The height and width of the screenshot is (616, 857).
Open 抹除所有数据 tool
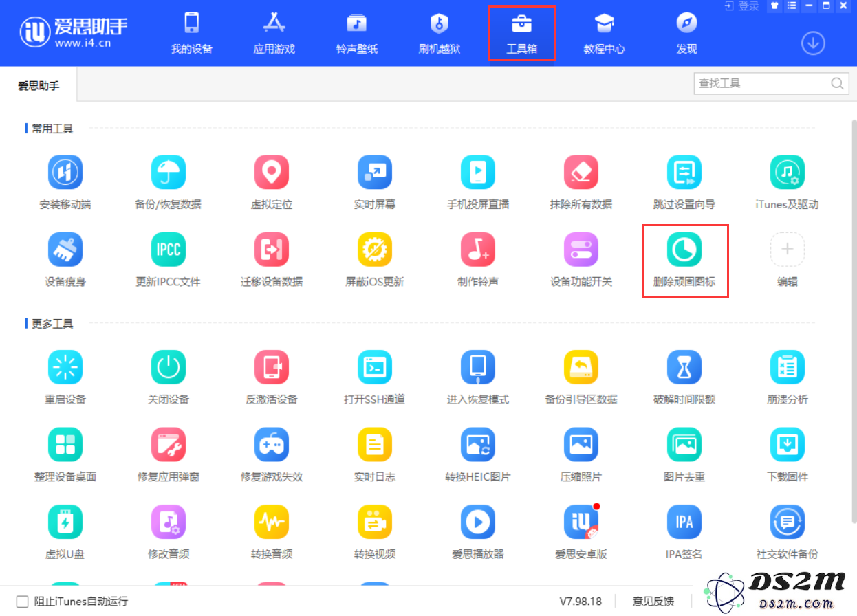point(581,181)
